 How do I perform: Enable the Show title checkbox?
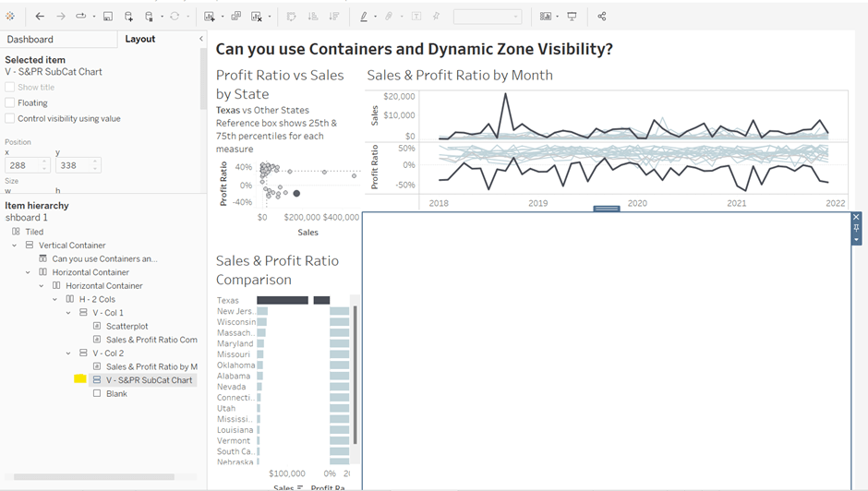point(10,87)
